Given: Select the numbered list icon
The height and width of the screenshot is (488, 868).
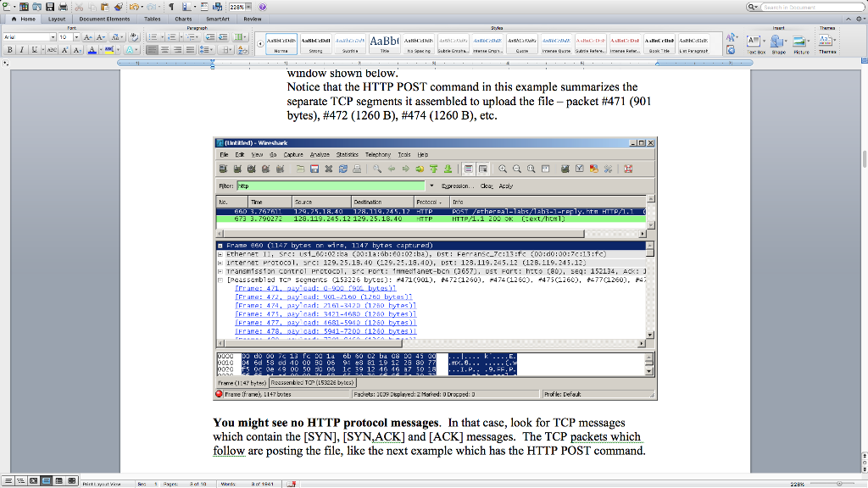Looking at the screenshot, I should pyautogui.click(x=170, y=37).
